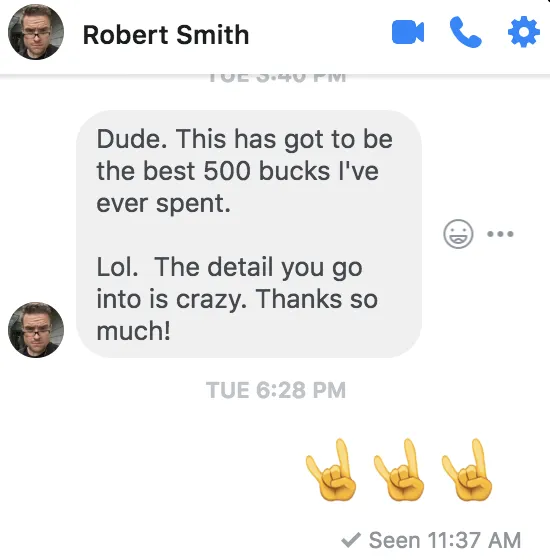React to message with smiley icon

click(x=458, y=234)
